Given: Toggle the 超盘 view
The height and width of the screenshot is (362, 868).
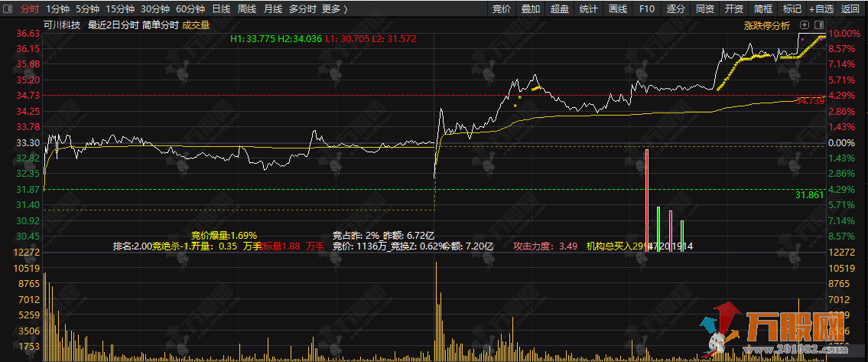Looking at the screenshot, I should pyautogui.click(x=559, y=9).
